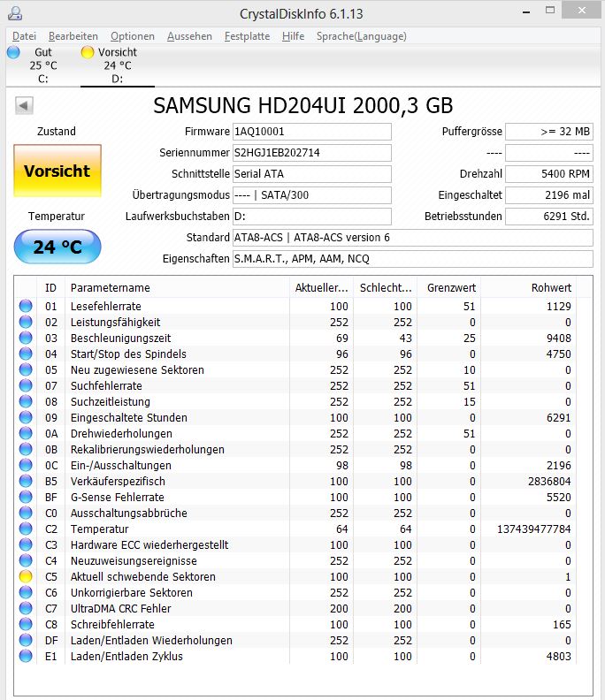
Task: Click the status orb of Suchfehlerrate row
Action: [26, 385]
